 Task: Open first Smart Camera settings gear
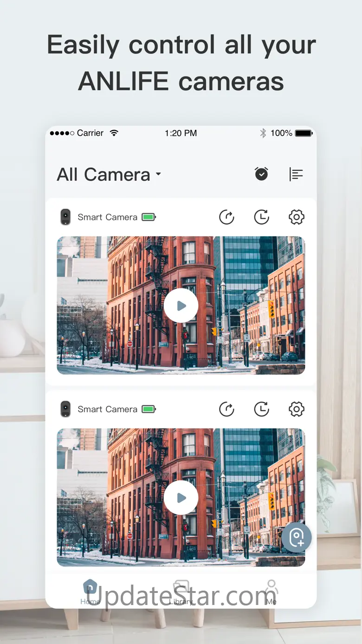tap(297, 217)
